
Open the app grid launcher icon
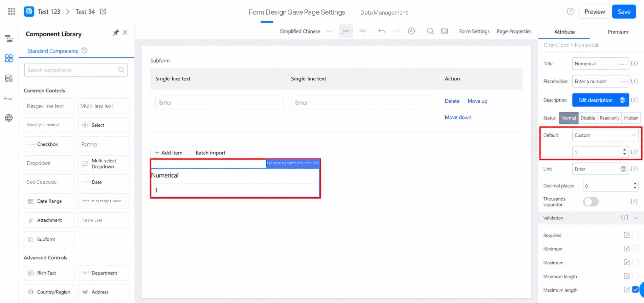(12, 12)
